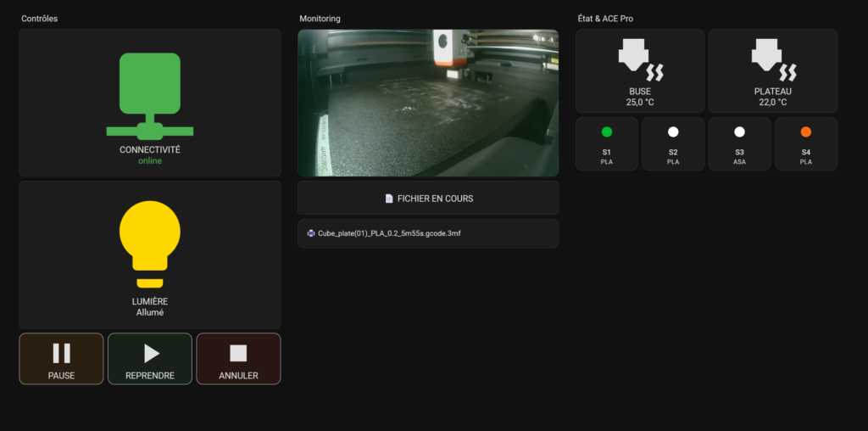
Task: Click the Allumé light status text
Action: coord(150,312)
